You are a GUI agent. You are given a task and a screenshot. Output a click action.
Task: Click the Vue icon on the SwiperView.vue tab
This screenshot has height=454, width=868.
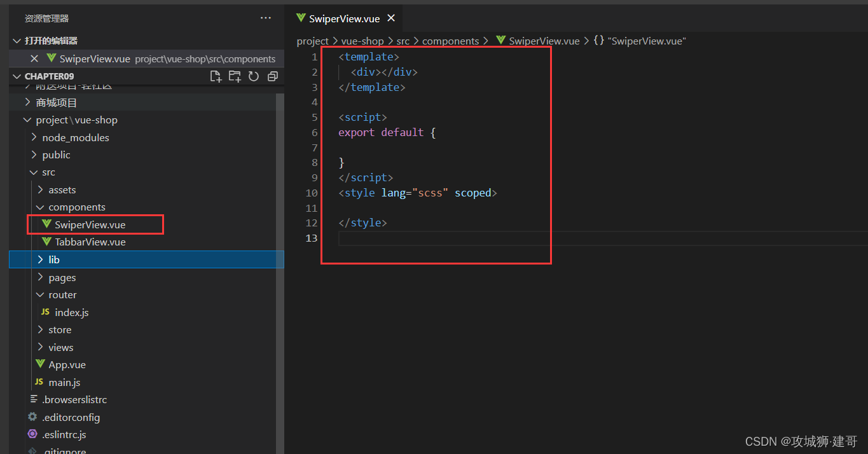(x=301, y=18)
